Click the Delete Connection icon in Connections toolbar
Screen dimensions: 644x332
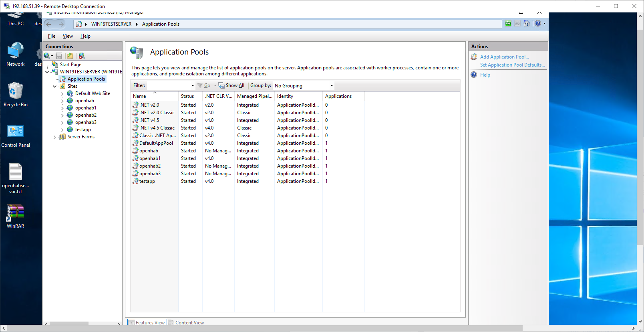click(x=82, y=56)
